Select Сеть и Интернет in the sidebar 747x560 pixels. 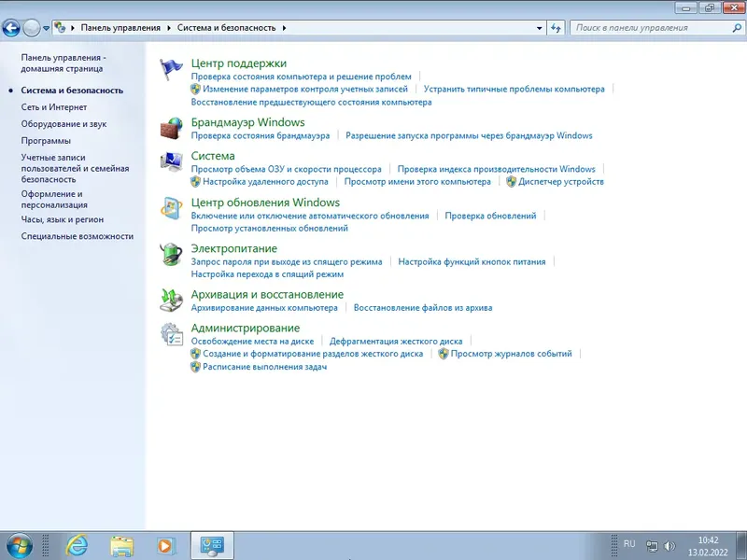pos(54,108)
